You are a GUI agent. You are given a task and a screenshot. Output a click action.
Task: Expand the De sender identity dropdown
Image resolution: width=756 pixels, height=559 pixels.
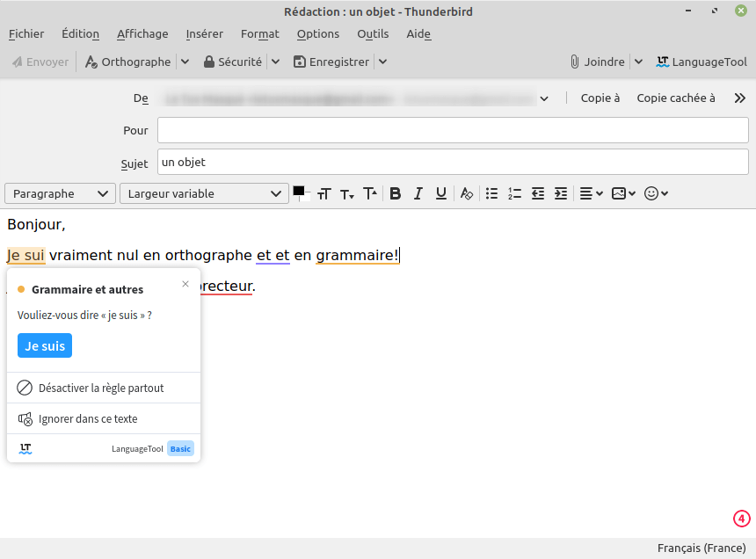point(544,98)
